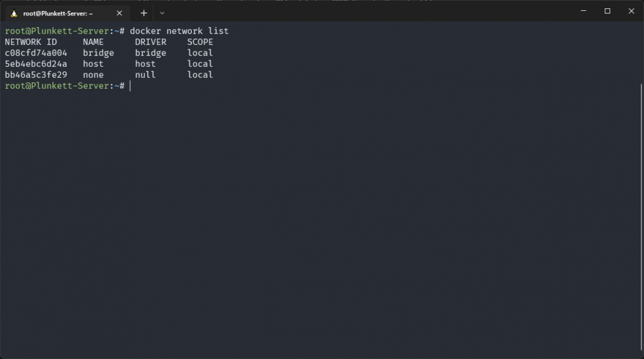Image resolution: width=644 pixels, height=359 pixels.
Task: Click at the active prompt cursor
Action: (x=130, y=86)
